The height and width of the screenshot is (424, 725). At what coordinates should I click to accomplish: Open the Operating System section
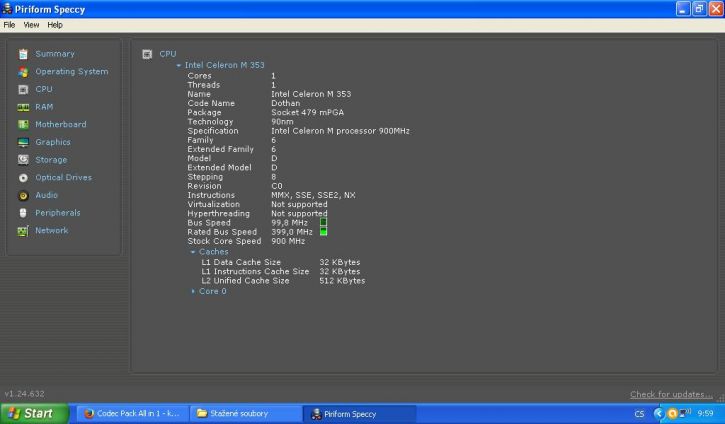click(x=72, y=72)
